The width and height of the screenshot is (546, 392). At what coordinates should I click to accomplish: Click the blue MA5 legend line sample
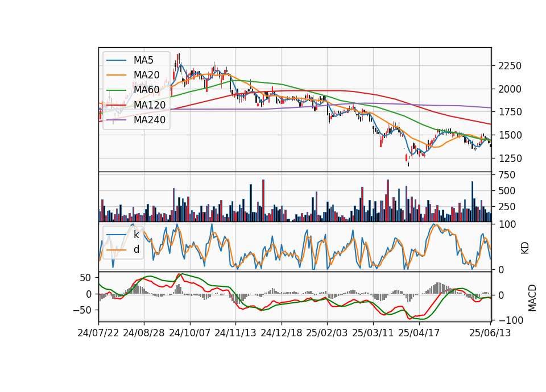(116, 60)
